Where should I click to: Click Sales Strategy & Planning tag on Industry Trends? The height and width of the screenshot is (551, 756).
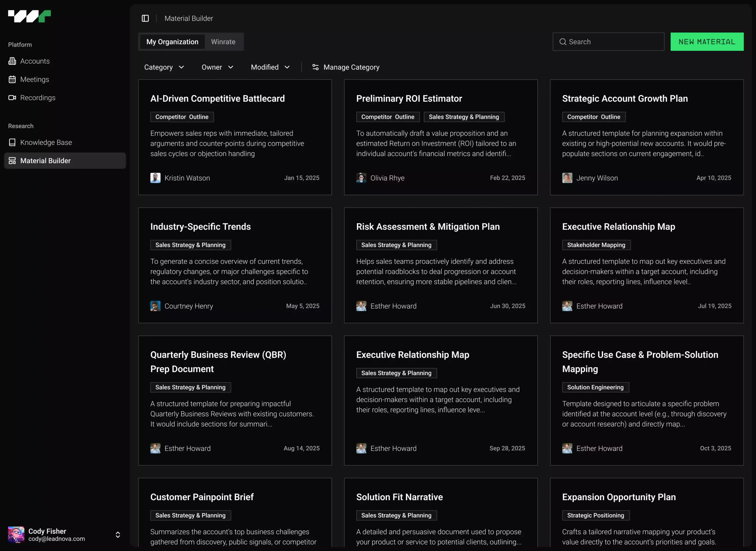pos(190,245)
